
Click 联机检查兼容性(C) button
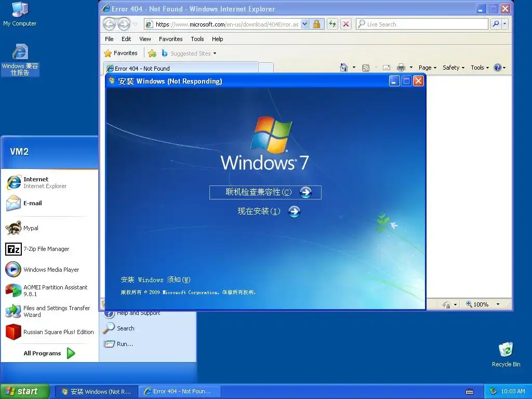pos(265,192)
